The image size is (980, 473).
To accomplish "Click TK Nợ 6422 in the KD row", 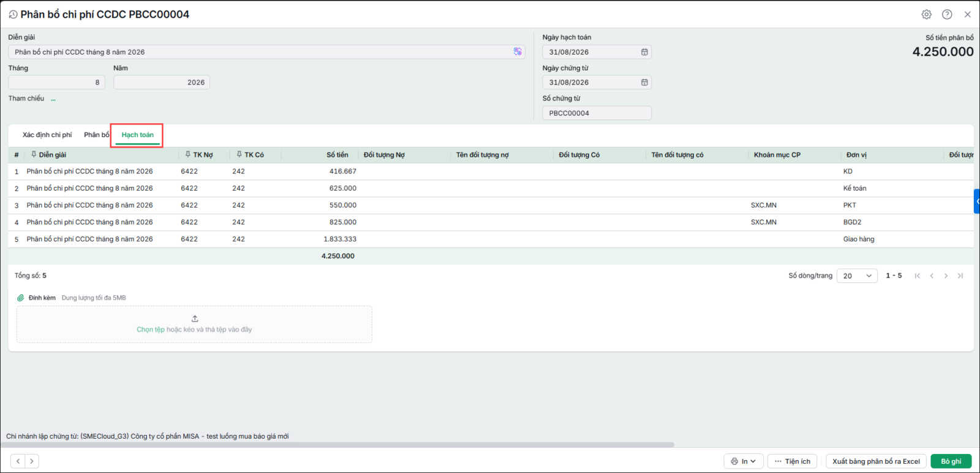I will click(x=189, y=172).
